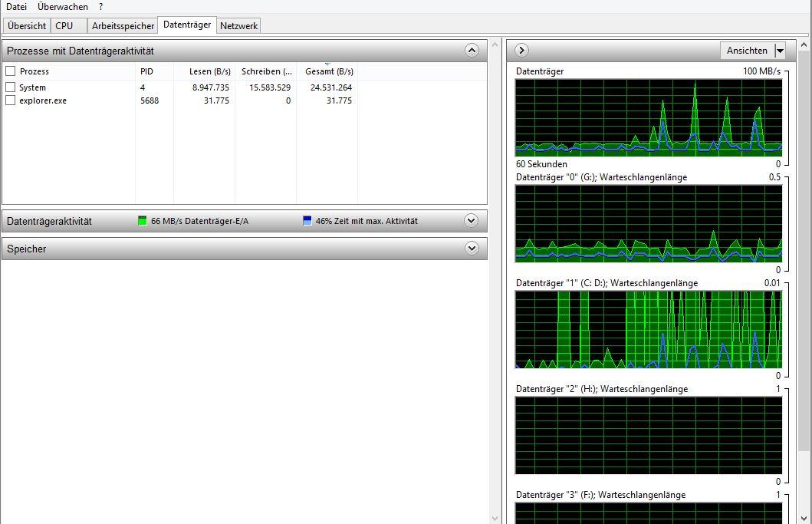Click System read value 8.947.735
Image resolution: width=812 pixels, height=524 pixels.
coord(211,87)
